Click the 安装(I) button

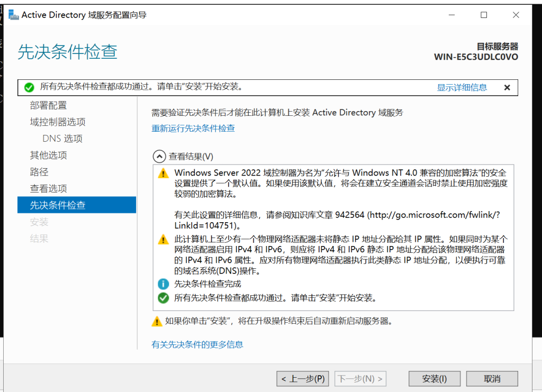[x=434, y=379]
